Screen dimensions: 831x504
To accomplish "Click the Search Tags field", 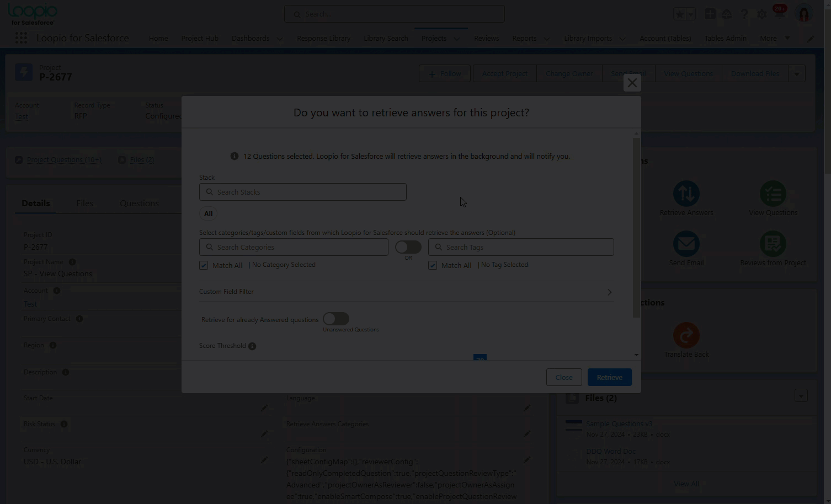I will click(x=521, y=247).
